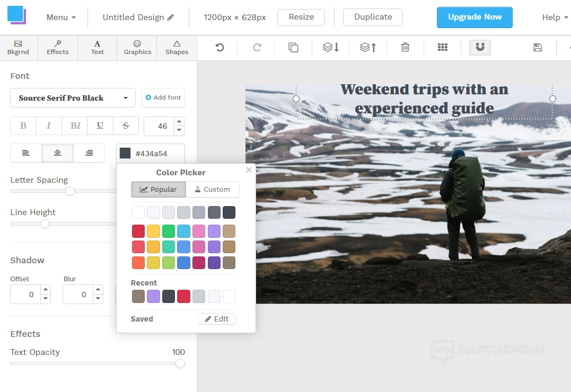Screen dimensions: 571x392
Task: Click the Upgrade Now button
Action: pyautogui.click(x=475, y=17)
